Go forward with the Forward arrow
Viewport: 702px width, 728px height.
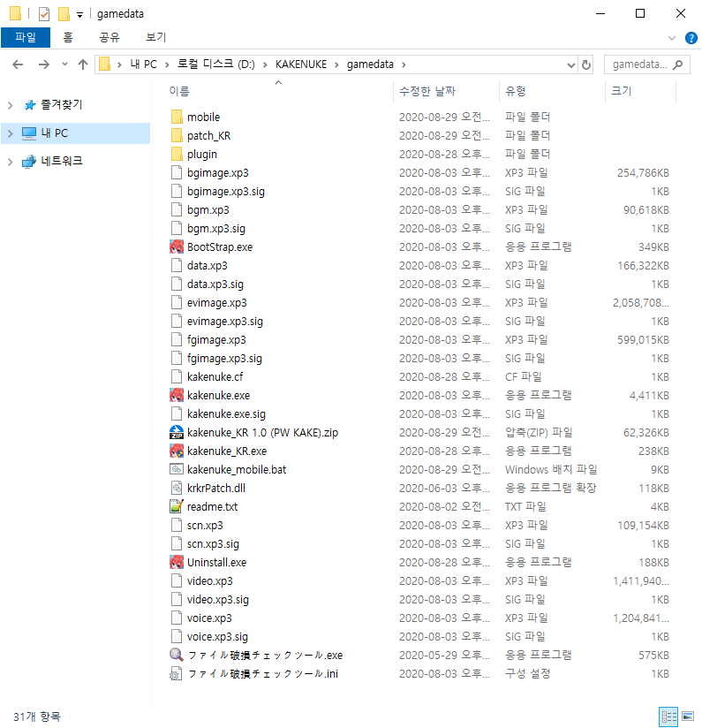44,64
